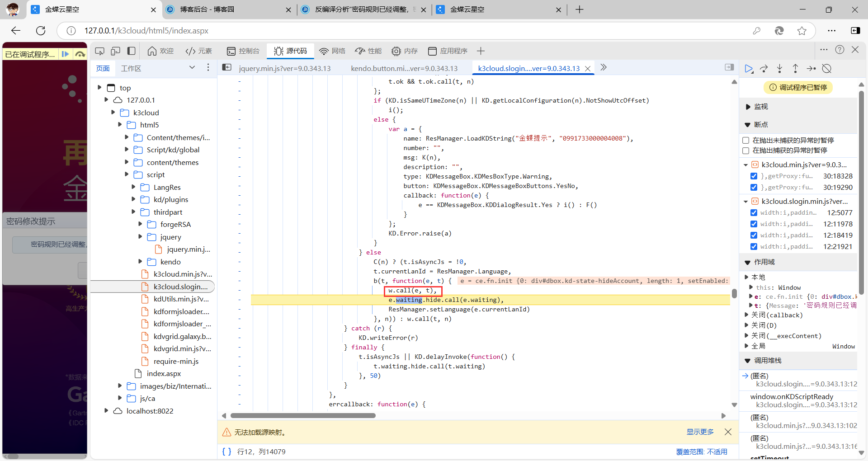This screenshot has width=868, height=461.
Task: Uncheck breakpoint at 30:19290
Action: coord(754,188)
